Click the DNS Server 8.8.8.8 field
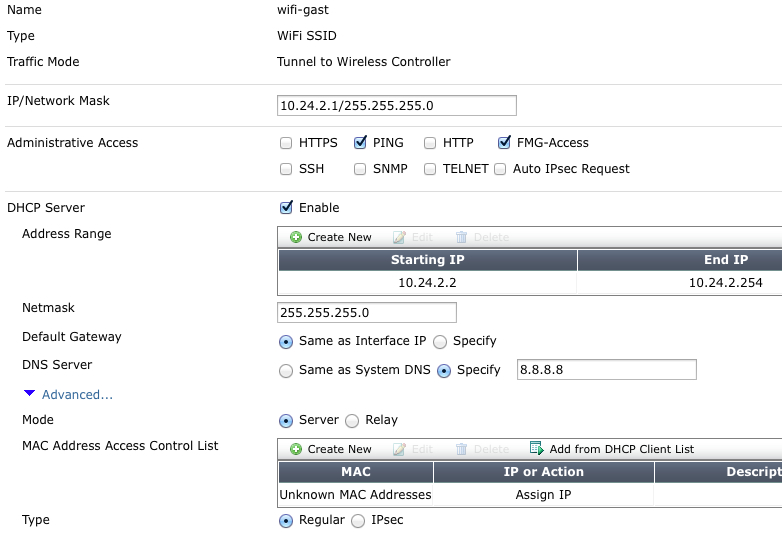782x533 pixels. point(606,370)
